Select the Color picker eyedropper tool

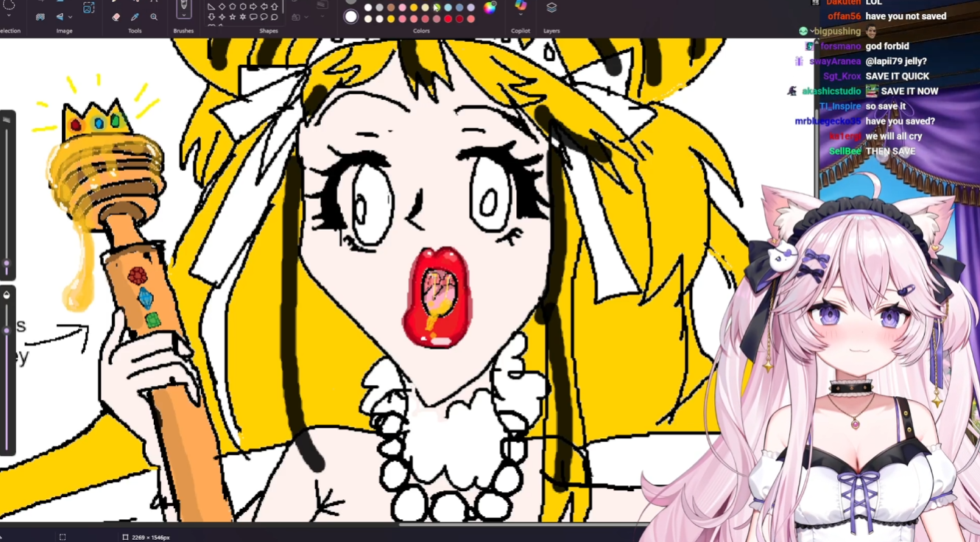click(135, 16)
